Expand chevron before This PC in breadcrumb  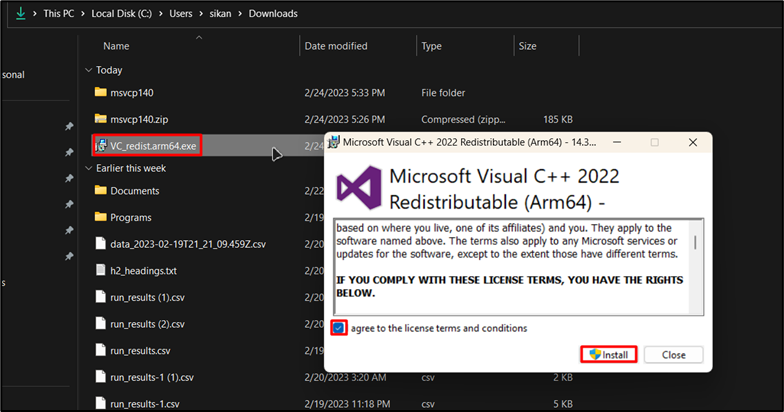(35, 14)
